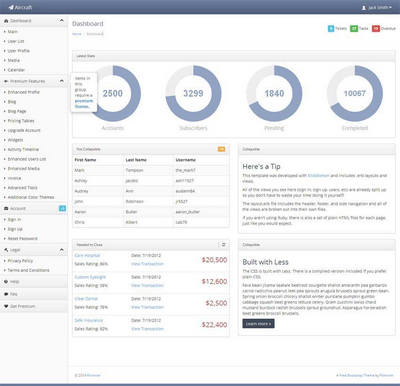Collapse the Premium Features section chevron
The width and height of the screenshot is (400, 386).
click(x=62, y=81)
